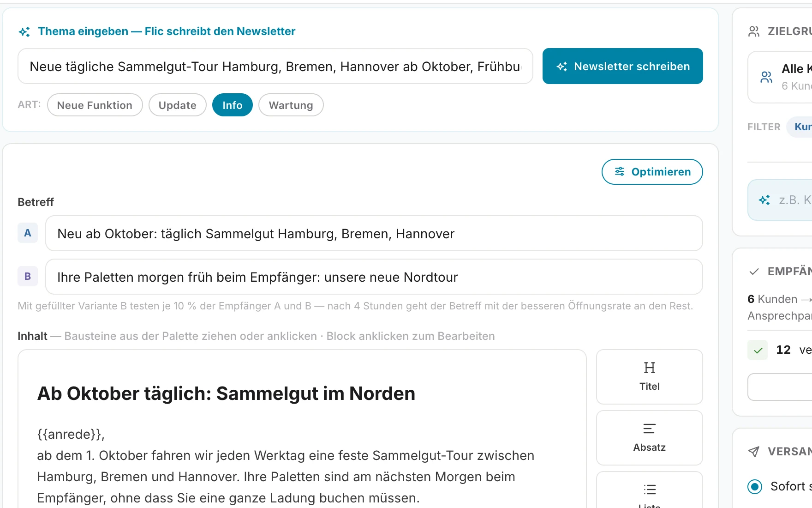Image resolution: width=812 pixels, height=508 pixels.
Task: Click the Zielgruppe people icon
Action: pos(754,31)
